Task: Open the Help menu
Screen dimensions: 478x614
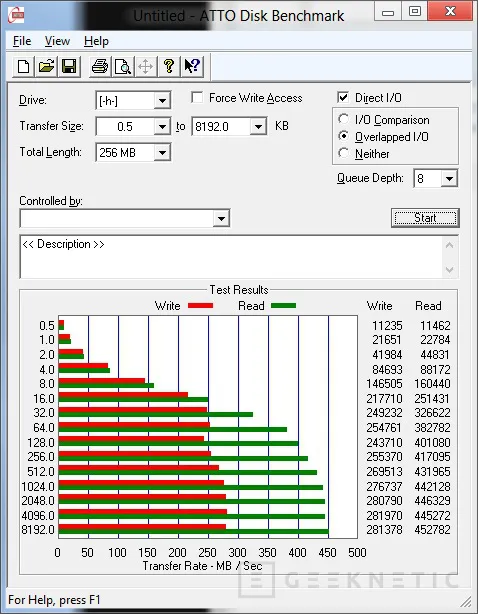Action: pyautogui.click(x=96, y=41)
